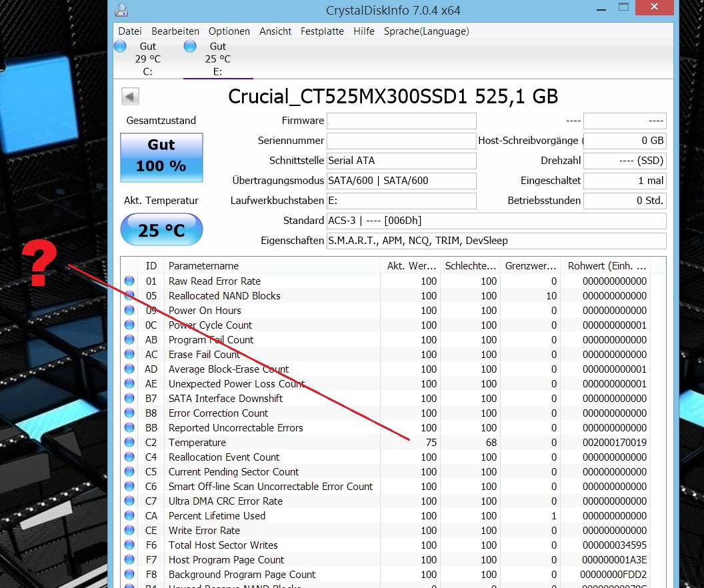Click the CrystalDiskInfo title bar icon
Image resolution: width=704 pixels, height=588 pixels.
pos(121,10)
